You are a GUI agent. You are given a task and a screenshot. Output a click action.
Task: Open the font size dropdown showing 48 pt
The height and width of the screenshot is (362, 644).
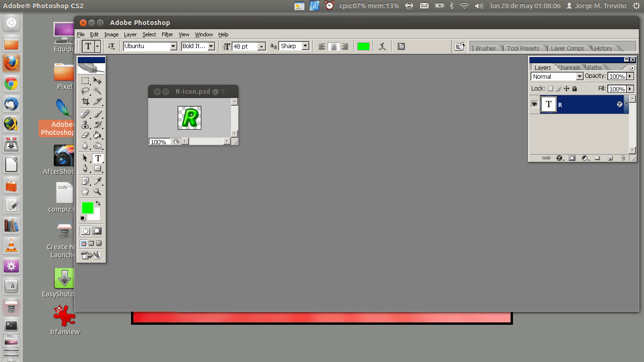pyautogui.click(x=262, y=46)
